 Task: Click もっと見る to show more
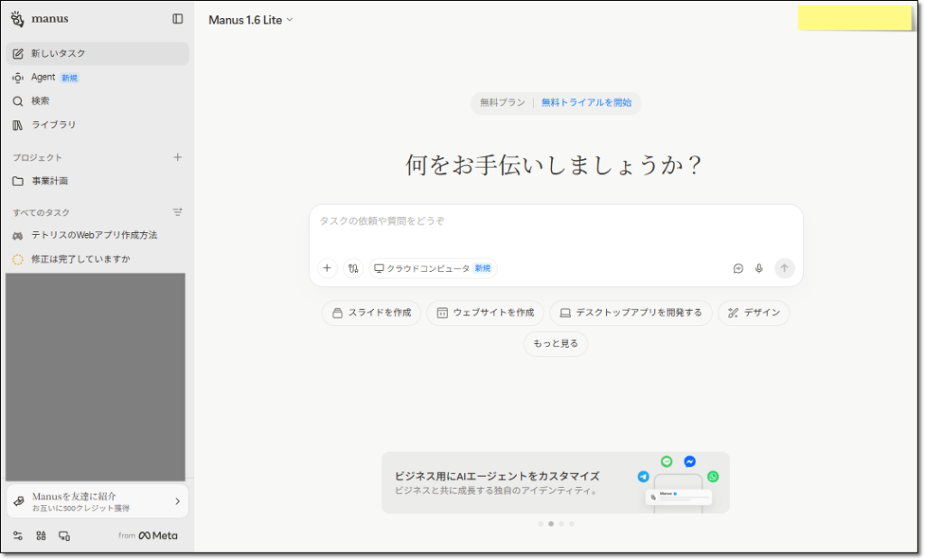tap(556, 344)
